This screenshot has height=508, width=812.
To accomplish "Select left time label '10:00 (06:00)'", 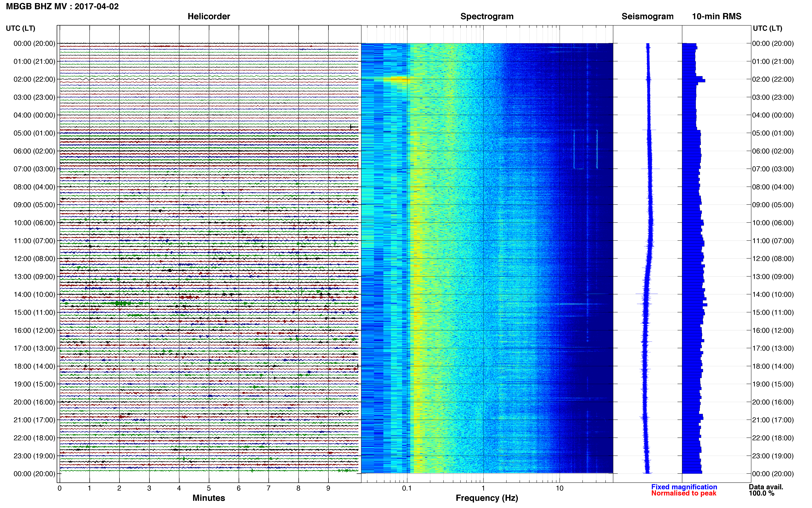I will tap(34, 223).
